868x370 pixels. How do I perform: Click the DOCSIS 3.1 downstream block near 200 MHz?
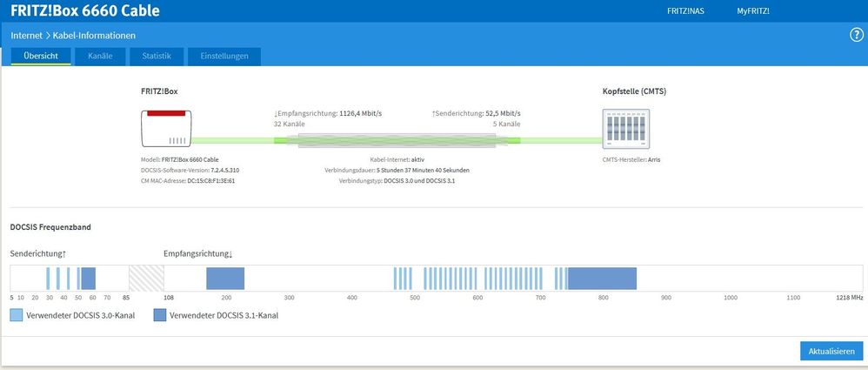225,278
